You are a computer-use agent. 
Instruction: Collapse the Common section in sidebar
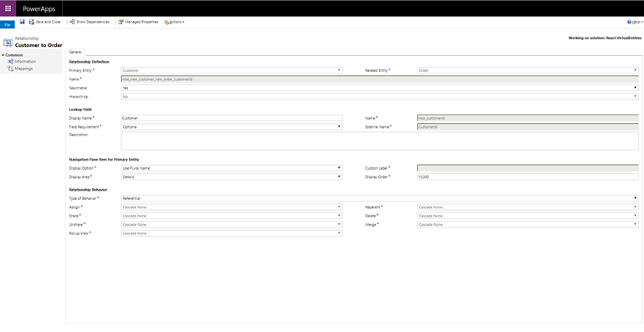click(3, 55)
